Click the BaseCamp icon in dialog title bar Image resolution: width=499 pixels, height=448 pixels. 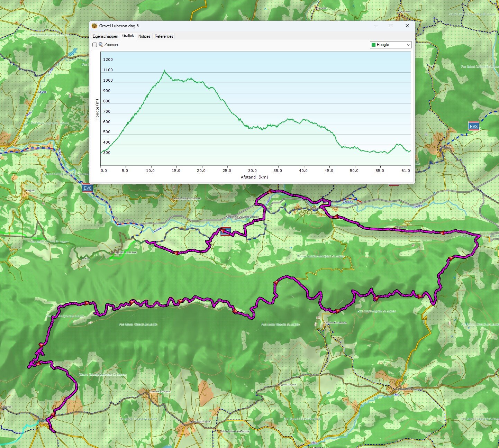coord(94,26)
